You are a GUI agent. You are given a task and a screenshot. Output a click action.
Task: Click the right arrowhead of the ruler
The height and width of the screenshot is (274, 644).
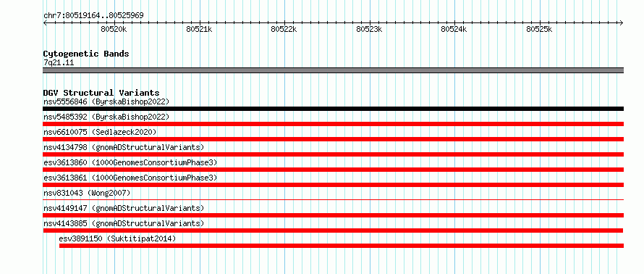pos(622,23)
